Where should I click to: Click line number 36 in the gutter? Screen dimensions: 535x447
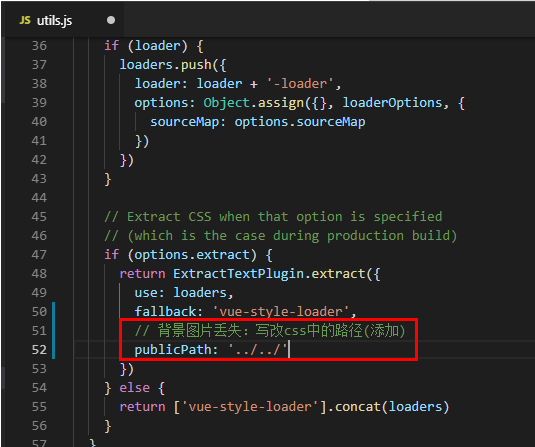click(x=39, y=46)
